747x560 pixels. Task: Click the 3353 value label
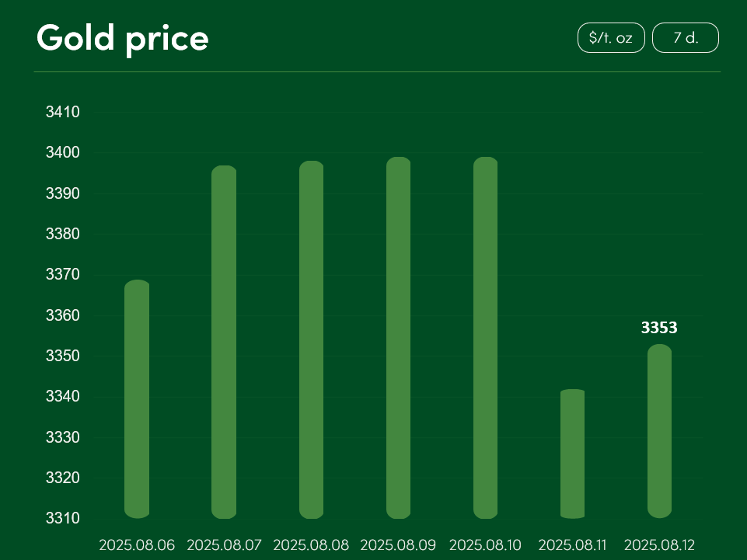click(x=659, y=328)
